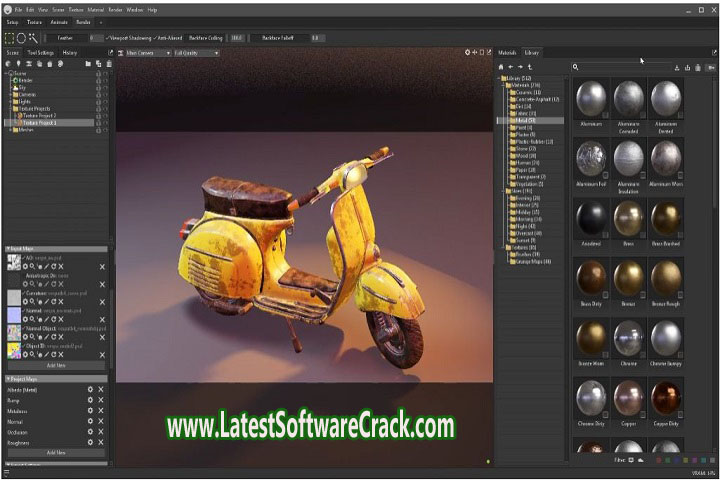Select the ellipse selection tool
Screen dimensions: 720x480
point(21,38)
